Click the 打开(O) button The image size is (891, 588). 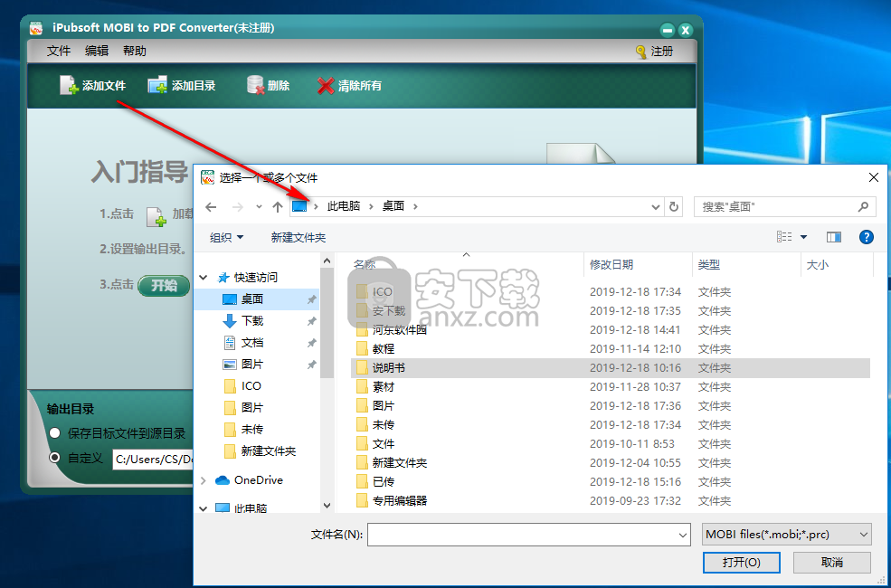[741, 563]
